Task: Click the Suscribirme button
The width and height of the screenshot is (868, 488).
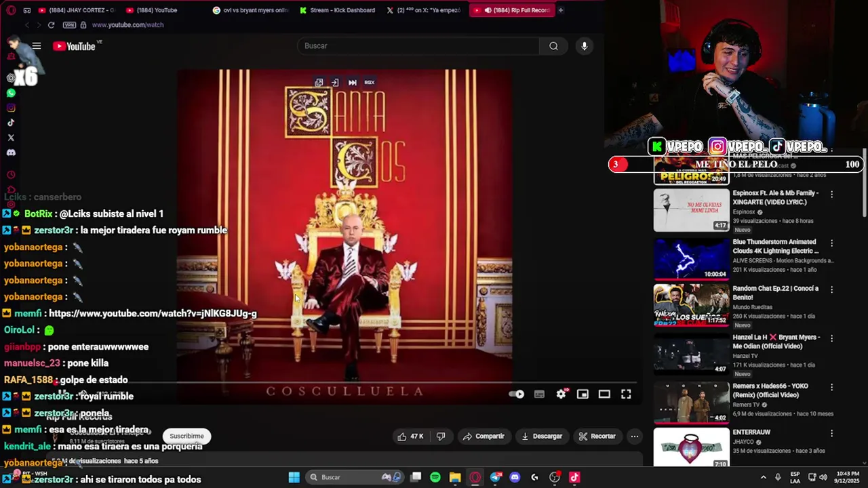Action: point(186,436)
